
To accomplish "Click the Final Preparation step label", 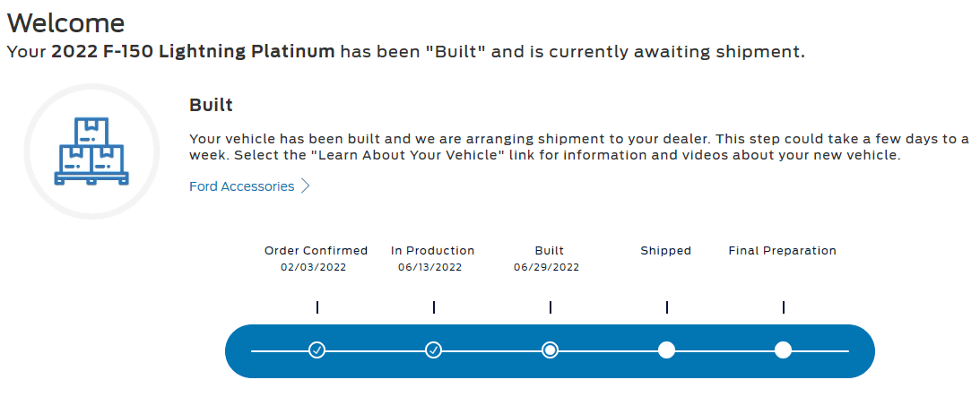I will click(x=782, y=251).
